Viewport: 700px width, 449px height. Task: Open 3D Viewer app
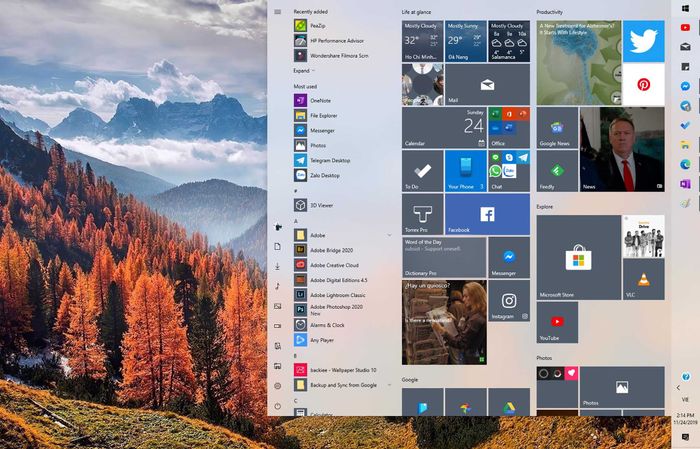[x=342, y=205]
